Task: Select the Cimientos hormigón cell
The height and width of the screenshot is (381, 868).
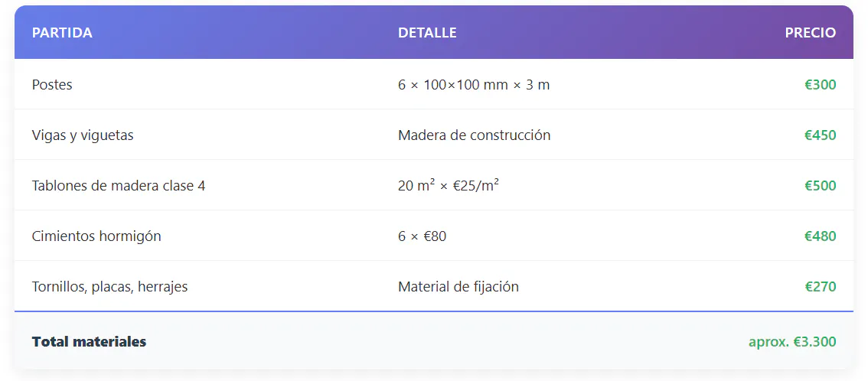Action: click(96, 236)
